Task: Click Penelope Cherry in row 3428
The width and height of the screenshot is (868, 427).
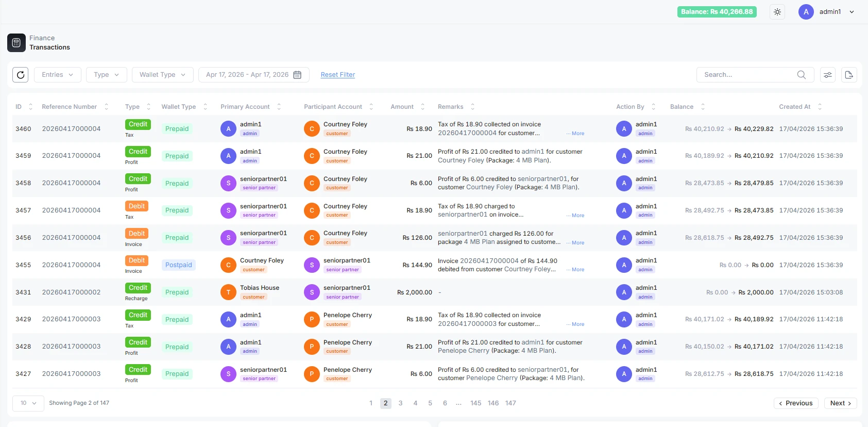Action: tap(348, 342)
